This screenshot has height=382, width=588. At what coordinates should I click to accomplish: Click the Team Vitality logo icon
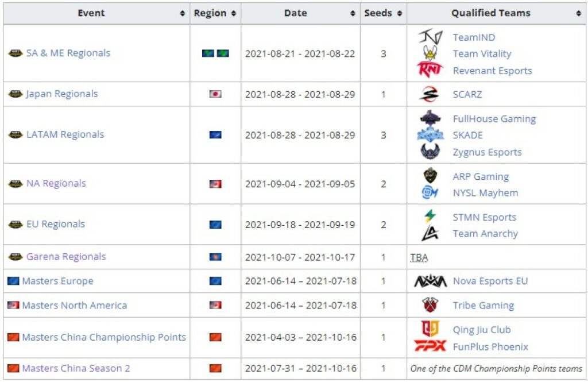click(x=430, y=53)
